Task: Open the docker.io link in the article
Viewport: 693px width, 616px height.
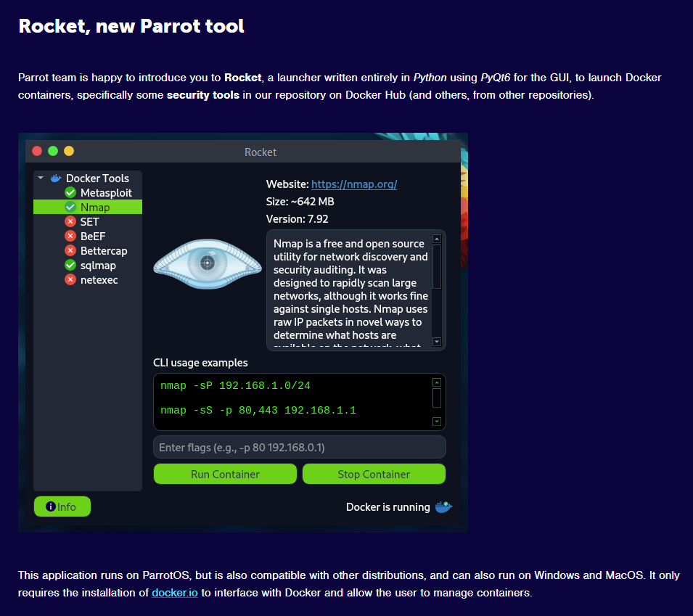Action: point(175,593)
